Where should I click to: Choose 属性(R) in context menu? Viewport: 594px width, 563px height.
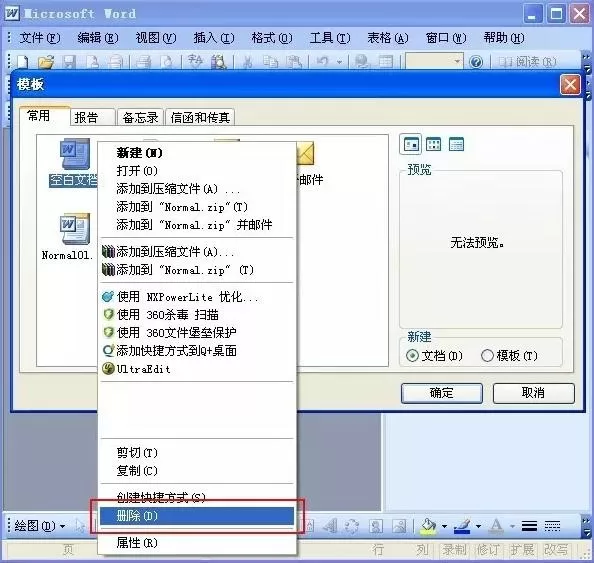[197, 543]
